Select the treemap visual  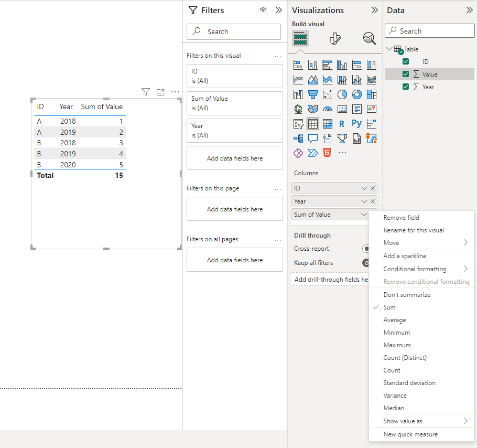coord(372,94)
